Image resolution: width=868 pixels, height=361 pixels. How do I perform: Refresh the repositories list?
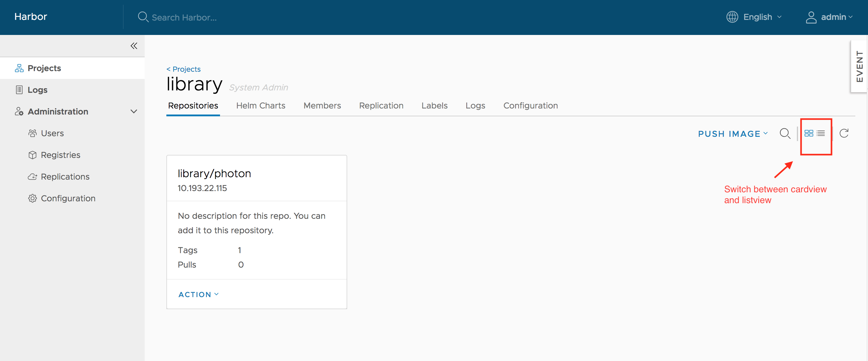(844, 133)
